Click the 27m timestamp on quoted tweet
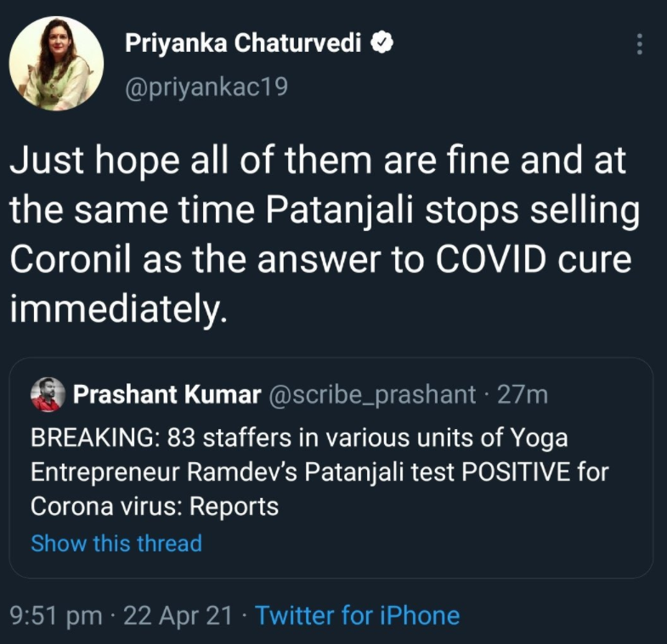Image resolution: width=667 pixels, height=644 pixels. tap(523, 394)
